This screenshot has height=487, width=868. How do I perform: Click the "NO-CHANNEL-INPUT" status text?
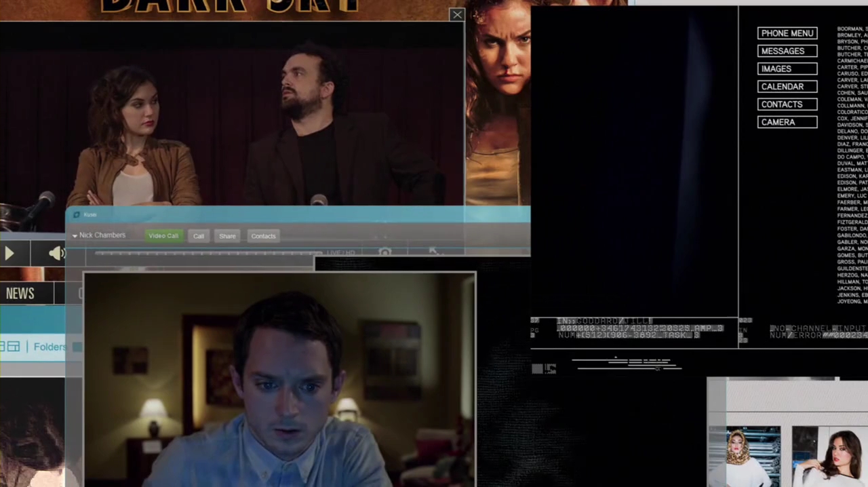(x=818, y=328)
